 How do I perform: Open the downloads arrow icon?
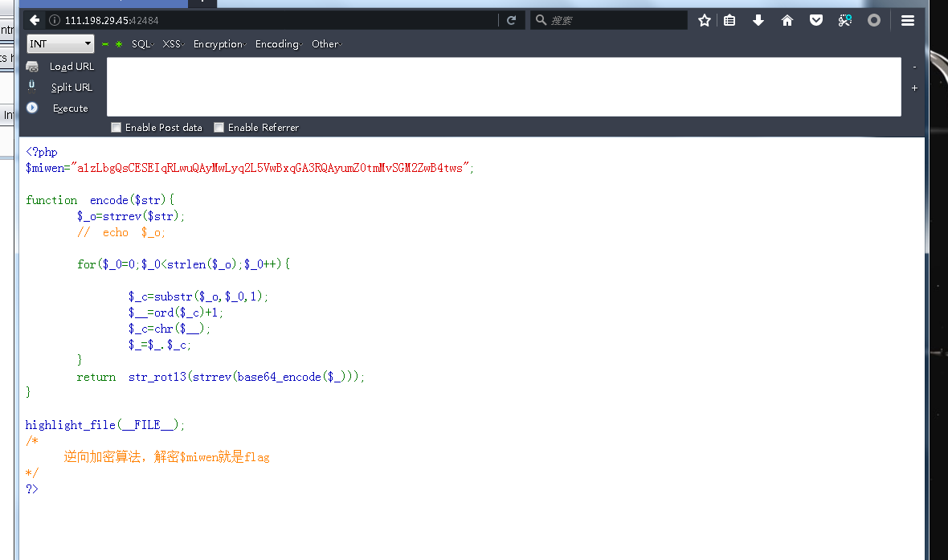pos(758,21)
